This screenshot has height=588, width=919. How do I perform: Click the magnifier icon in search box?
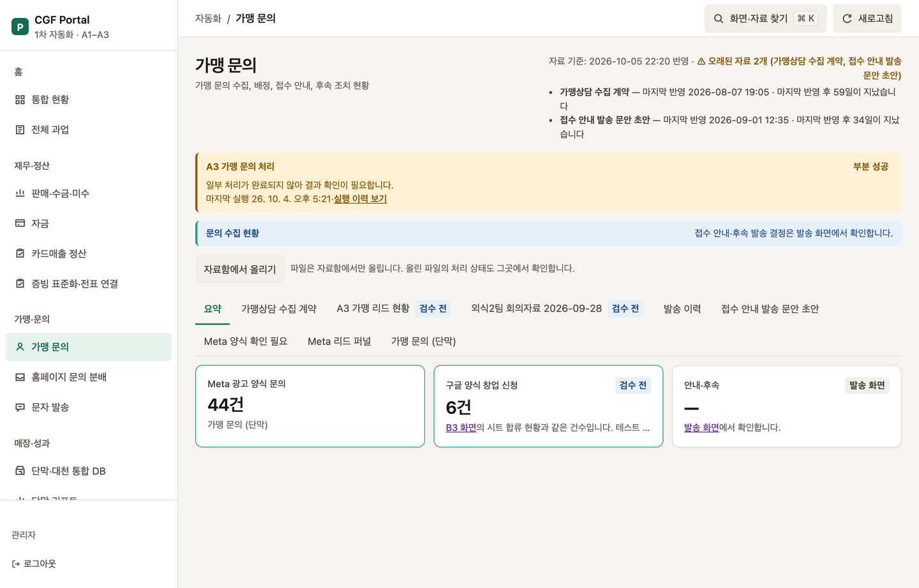click(x=719, y=18)
